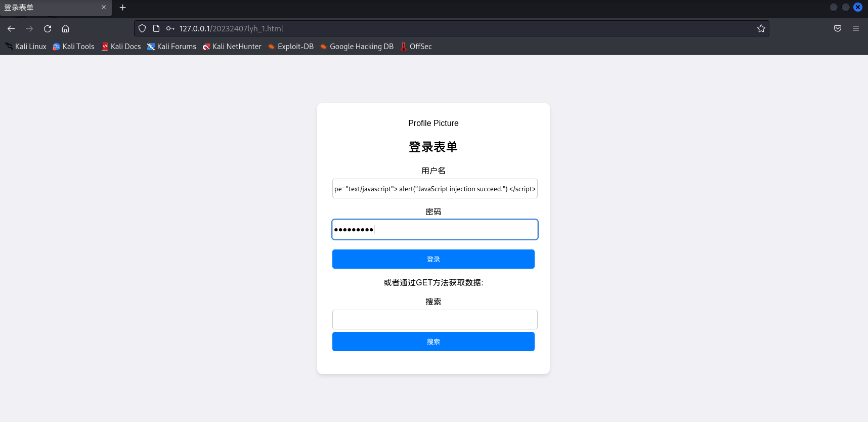
Task: Open the Firefox hamburger menu
Action: (x=856, y=29)
